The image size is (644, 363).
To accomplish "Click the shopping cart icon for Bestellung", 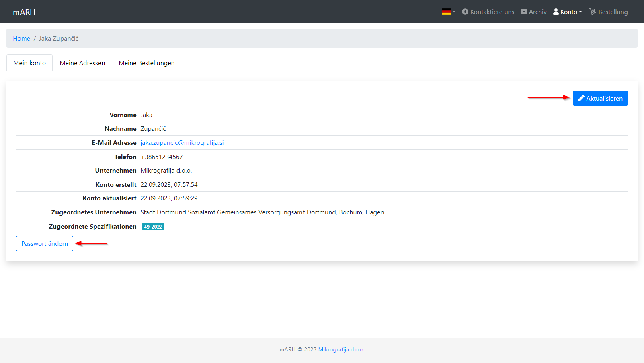I will pyautogui.click(x=593, y=12).
